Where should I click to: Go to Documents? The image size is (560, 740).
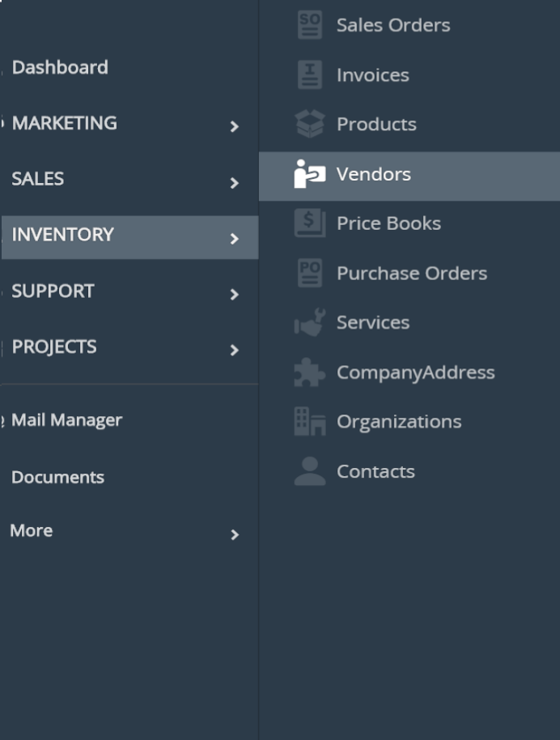[x=57, y=477]
